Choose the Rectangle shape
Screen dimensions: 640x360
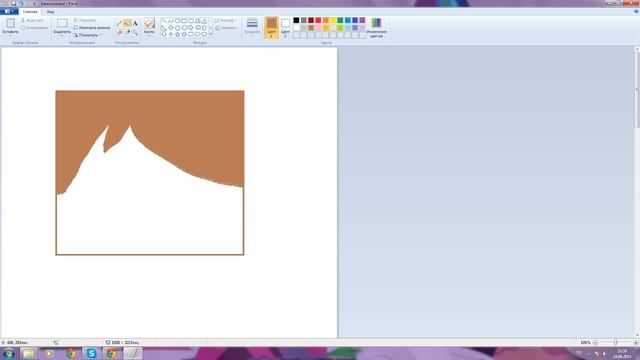tap(184, 20)
